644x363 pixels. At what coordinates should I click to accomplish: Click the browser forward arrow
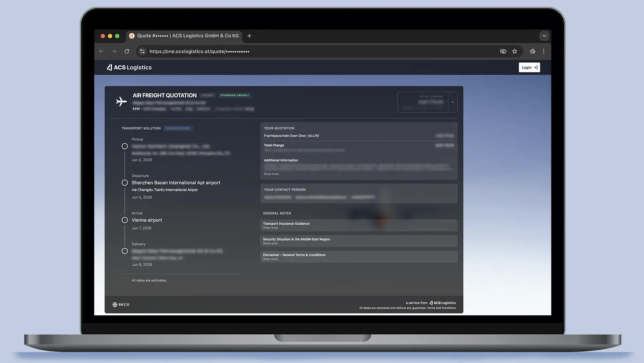pyautogui.click(x=114, y=52)
